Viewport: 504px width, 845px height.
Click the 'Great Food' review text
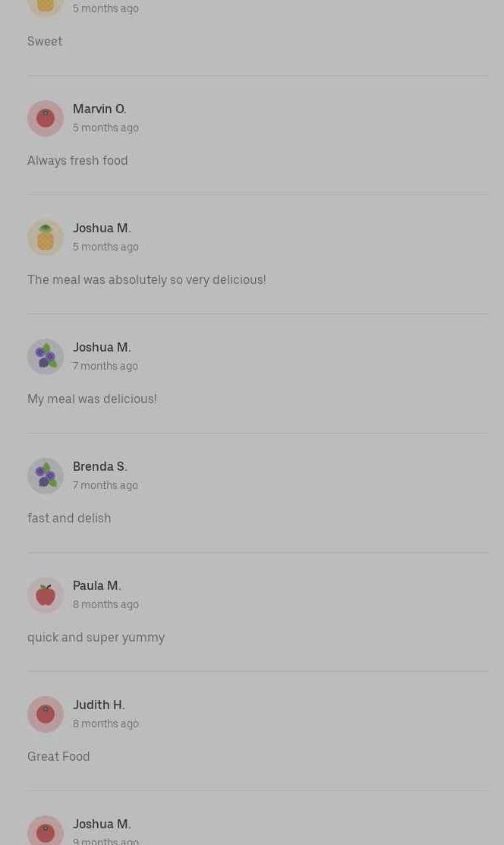click(58, 757)
